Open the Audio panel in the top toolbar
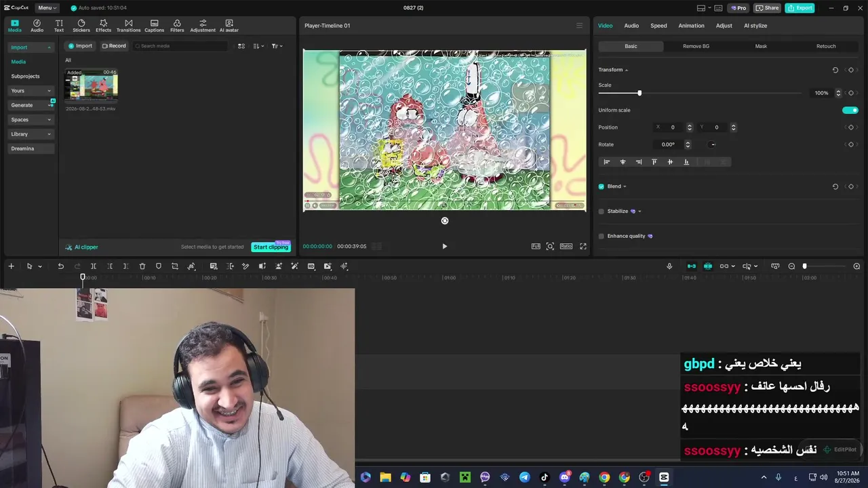868x488 pixels. tap(37, 26)
